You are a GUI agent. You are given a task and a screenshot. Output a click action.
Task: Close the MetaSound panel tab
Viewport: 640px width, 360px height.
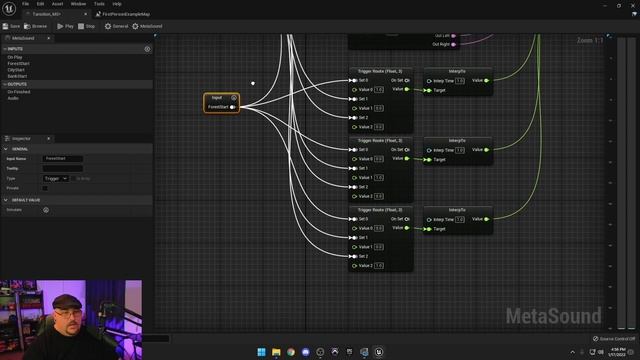coord(49,38)
